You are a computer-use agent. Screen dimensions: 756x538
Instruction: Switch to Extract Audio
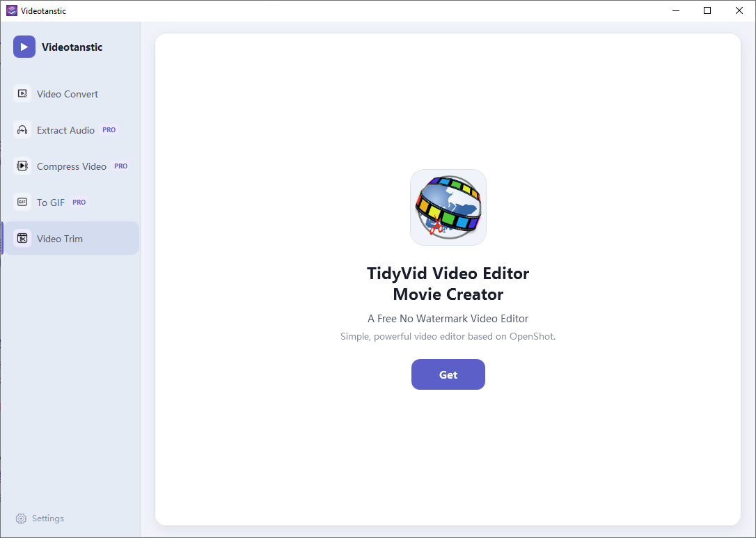pos(72,130)
